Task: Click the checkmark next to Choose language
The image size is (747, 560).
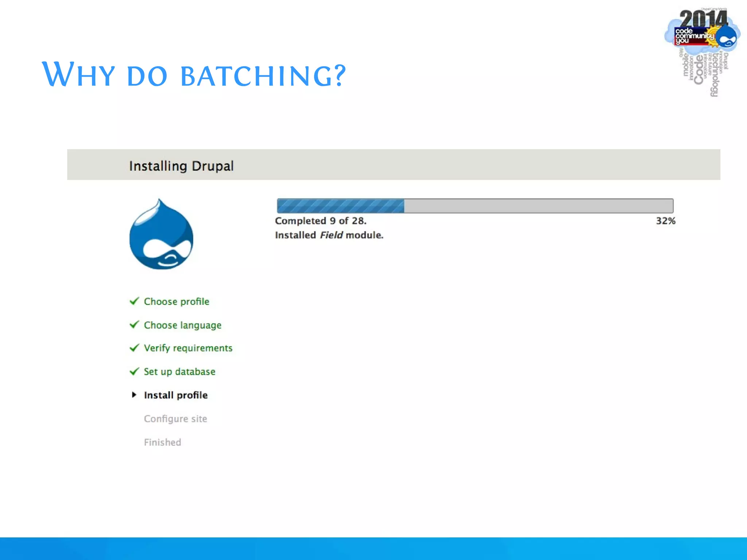Action: pyautogui.click(x=134, y=324)
